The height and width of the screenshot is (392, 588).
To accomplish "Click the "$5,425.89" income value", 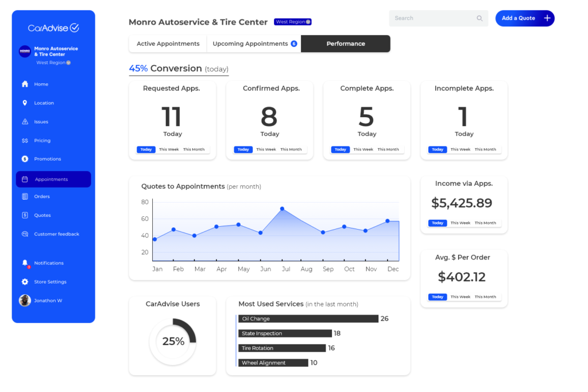I will pos(462,203).
